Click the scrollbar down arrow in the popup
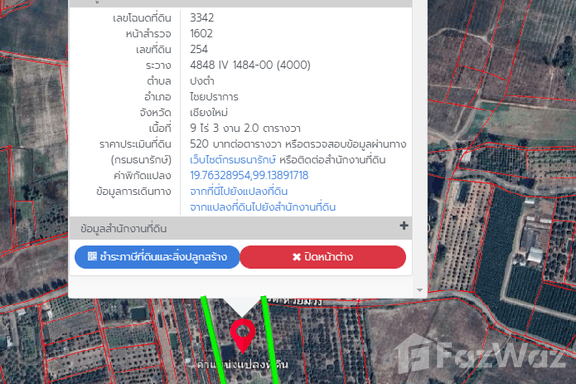 tap(420, 290)
